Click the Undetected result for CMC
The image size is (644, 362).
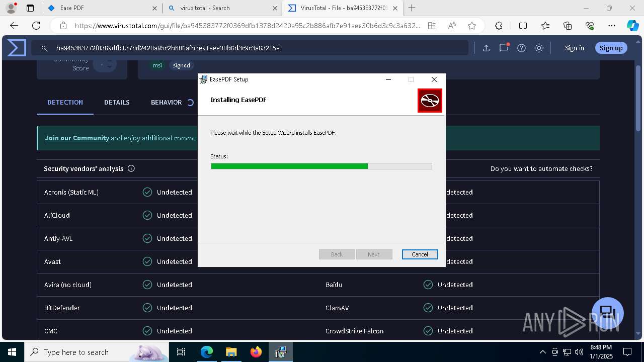coord(174,331)
